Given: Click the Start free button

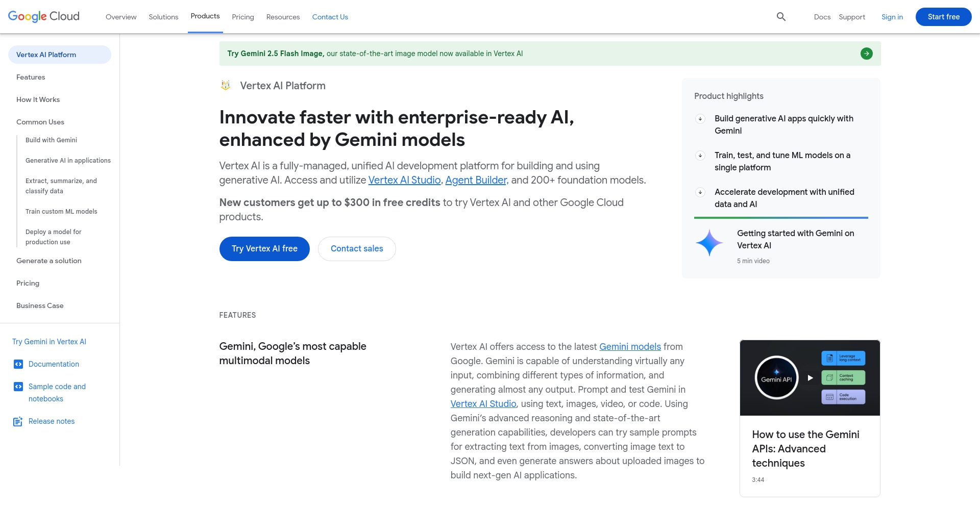Looking at the screenshot, I should pyautogui.click(x=943, y=16).
